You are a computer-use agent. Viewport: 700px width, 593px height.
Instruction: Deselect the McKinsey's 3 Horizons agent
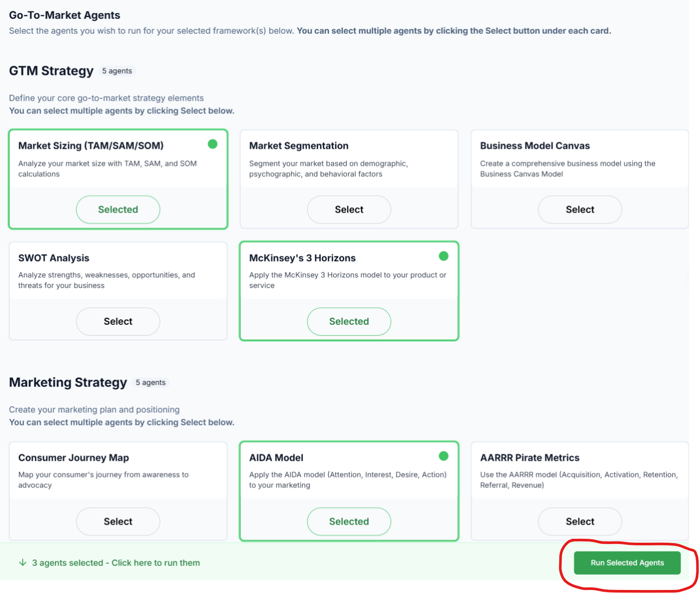349,322
